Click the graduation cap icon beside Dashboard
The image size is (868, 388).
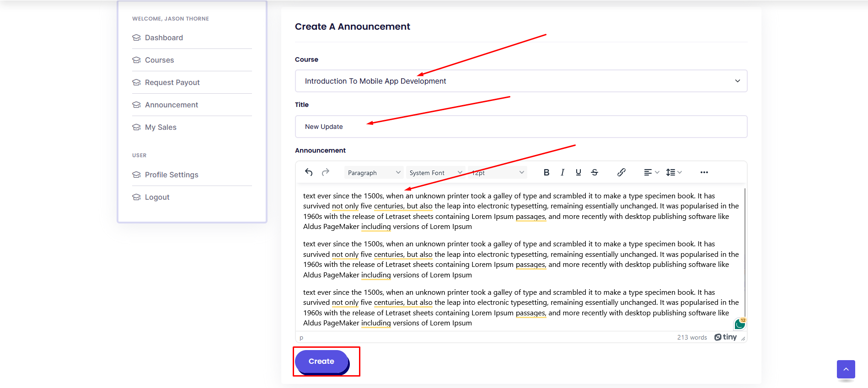pos(136,37)
